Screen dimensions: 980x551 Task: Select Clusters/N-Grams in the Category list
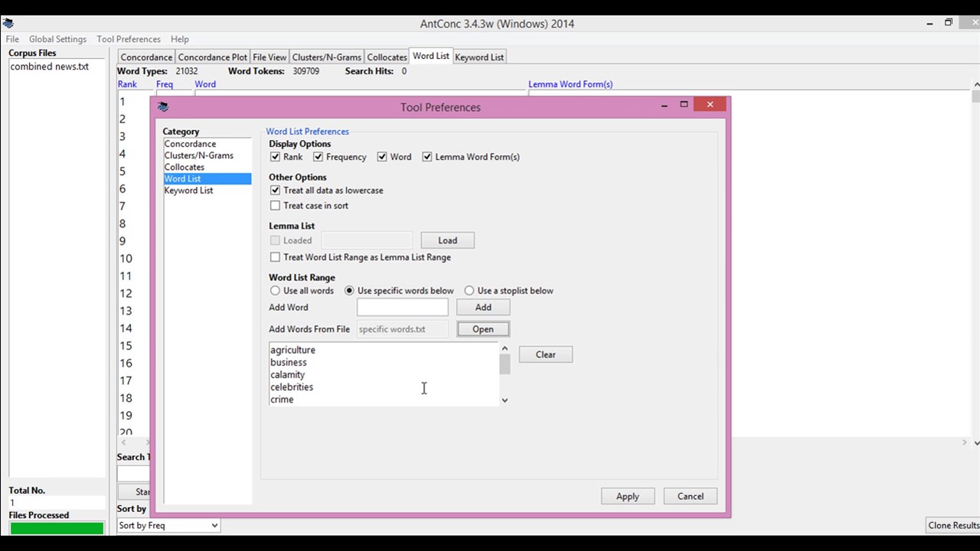207,155
